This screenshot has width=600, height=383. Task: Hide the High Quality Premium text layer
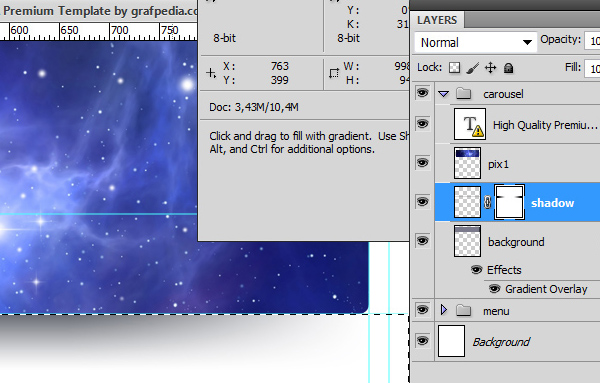coord(422,124)
